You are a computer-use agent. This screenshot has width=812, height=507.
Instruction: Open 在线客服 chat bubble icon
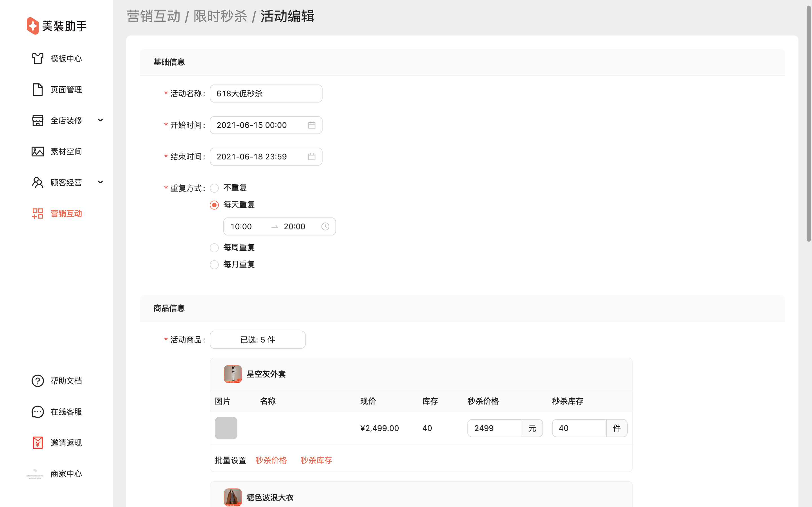pos(37,412)
